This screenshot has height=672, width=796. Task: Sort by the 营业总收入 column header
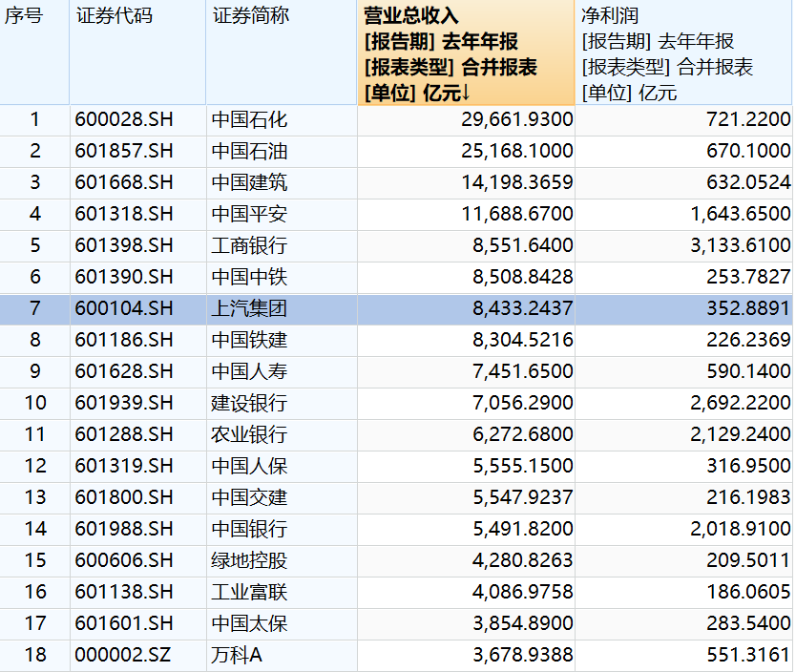click(x=466, y=52)
